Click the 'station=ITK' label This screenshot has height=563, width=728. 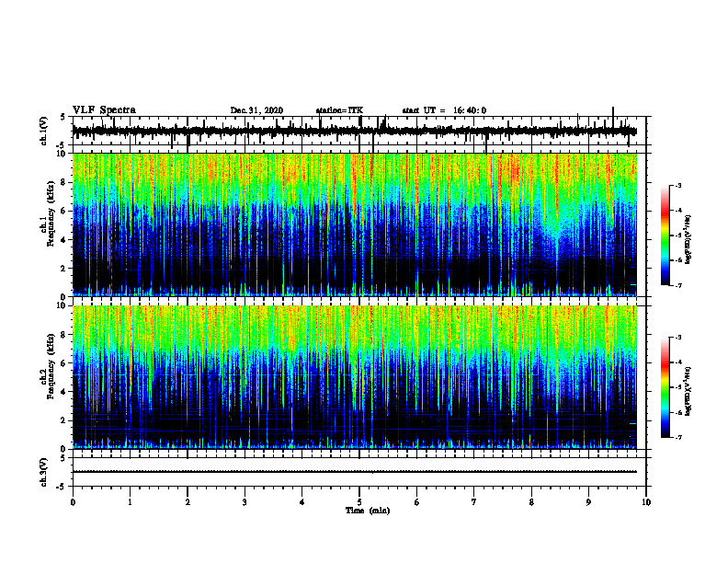point(339,110)
